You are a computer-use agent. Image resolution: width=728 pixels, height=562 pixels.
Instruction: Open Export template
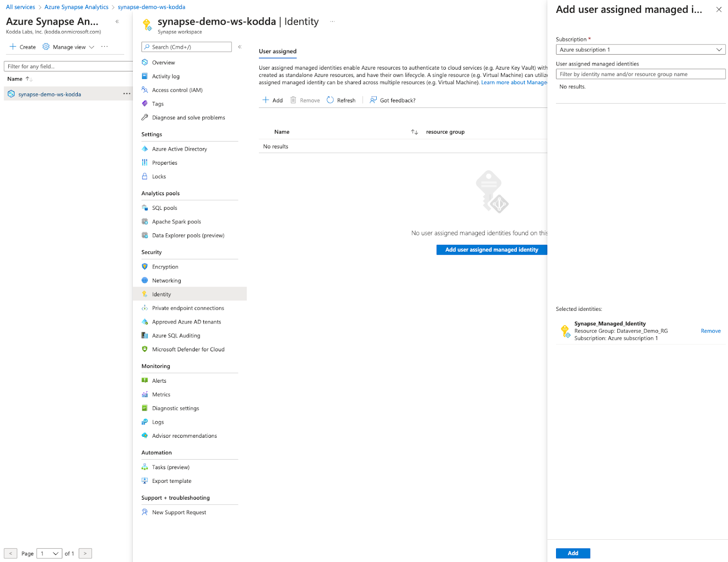click(172, 481)
